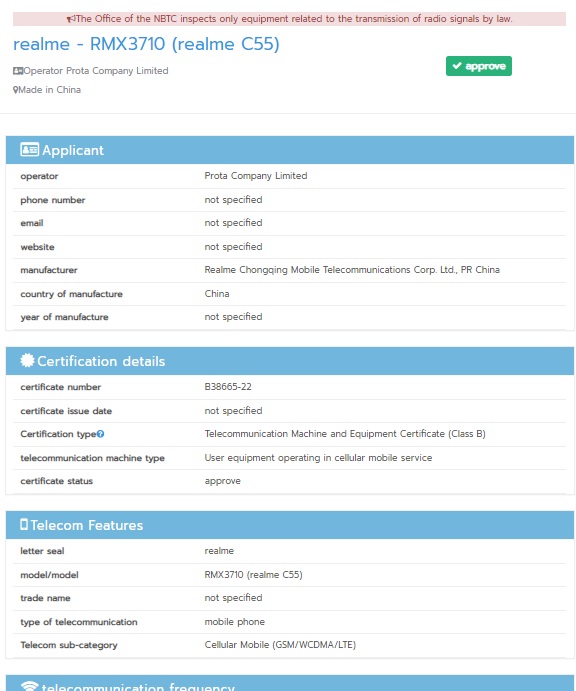Select country of manufacture value 'China'
Viewport: 576px width, 691px height.
217,293
